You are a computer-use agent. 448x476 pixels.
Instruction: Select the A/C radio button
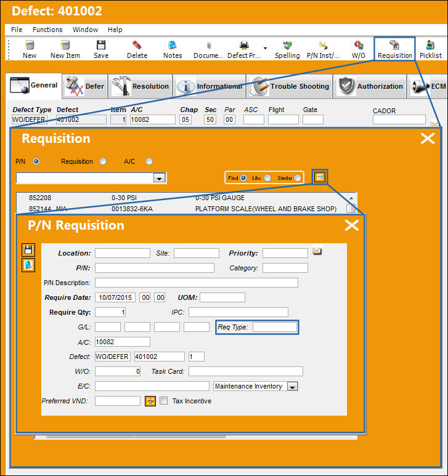click(149, 161)
